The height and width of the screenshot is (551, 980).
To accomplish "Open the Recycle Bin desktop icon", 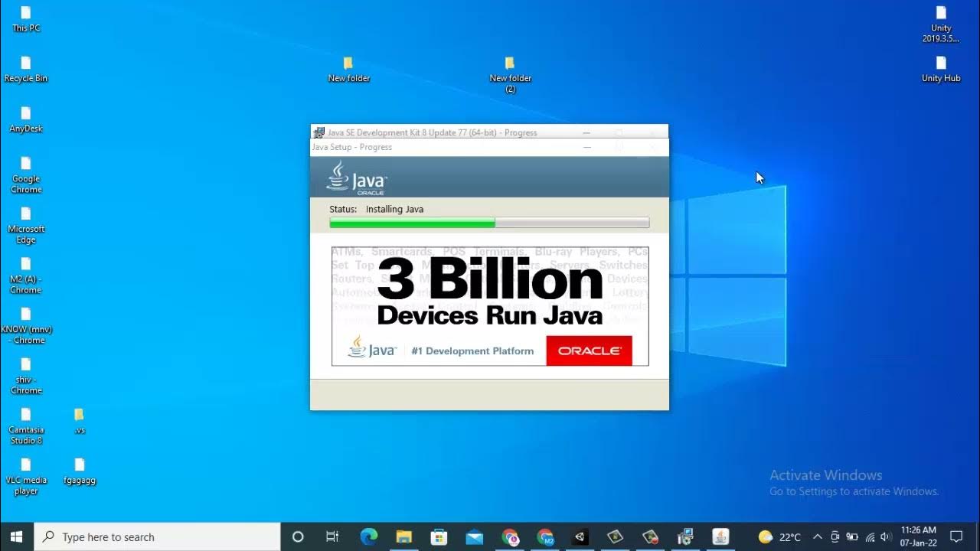I will [26, 69].
